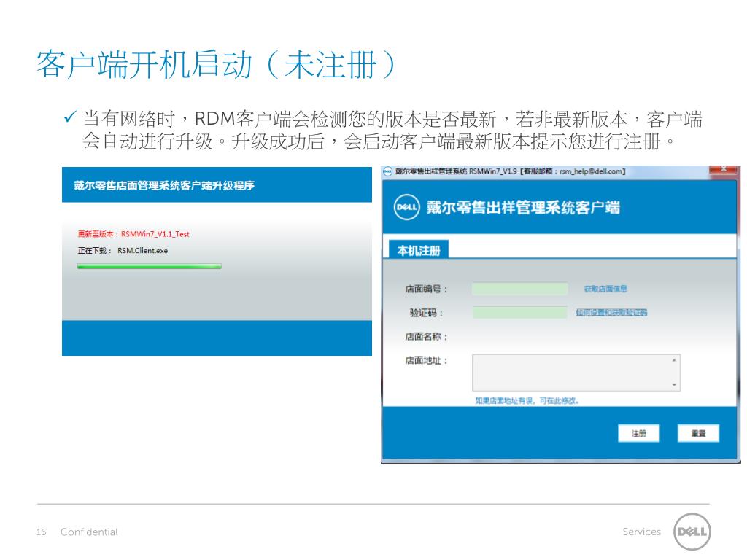Image resolution: width=747 pixels, height=560 pixels.
Task: Select the 本机注册 tab
Action: [x=418, y=249]
